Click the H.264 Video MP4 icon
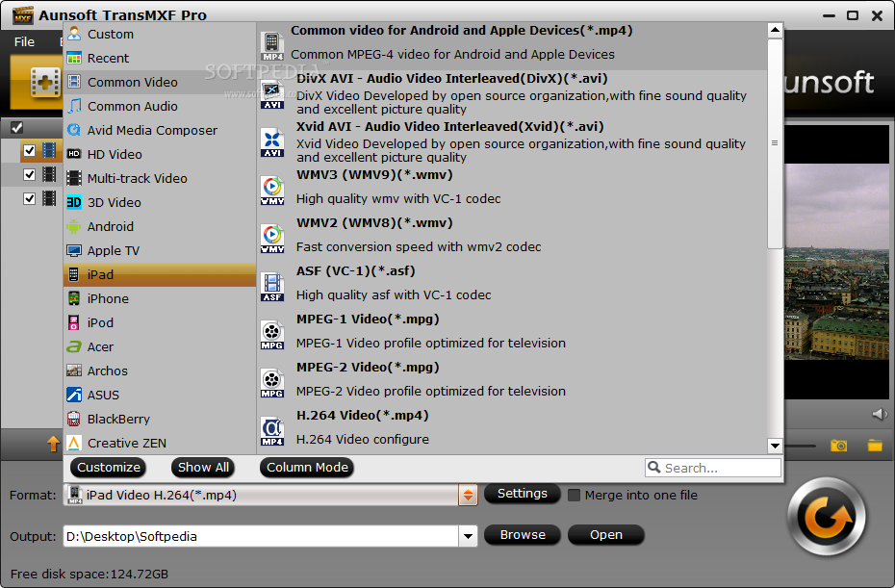The height and width of the screenshot is (588, 895). [x=272, y=431]
